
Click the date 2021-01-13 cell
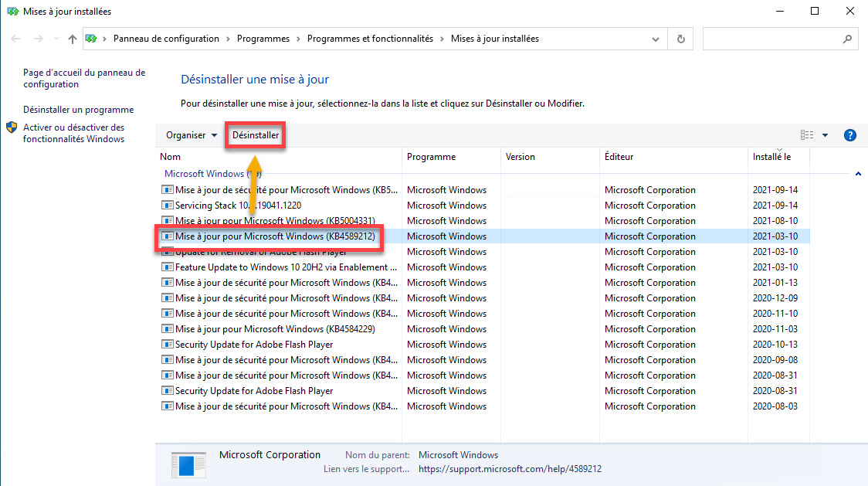point(775,283)
